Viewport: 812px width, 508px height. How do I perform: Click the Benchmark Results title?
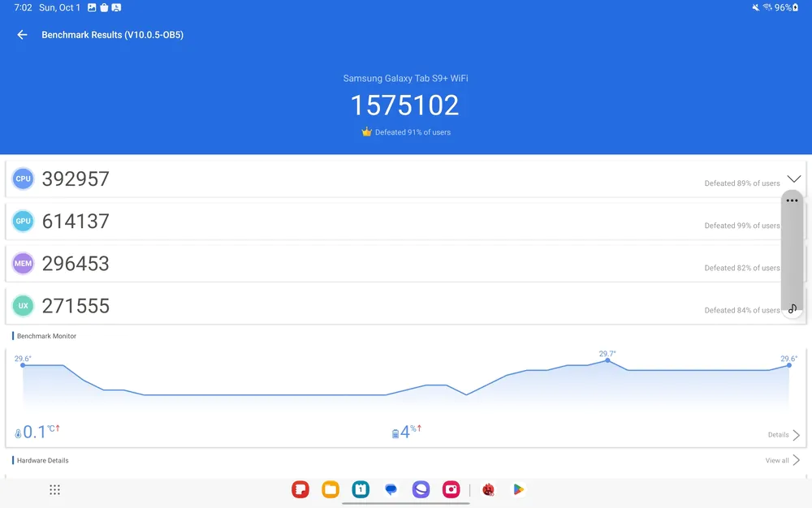pos(112,35)
